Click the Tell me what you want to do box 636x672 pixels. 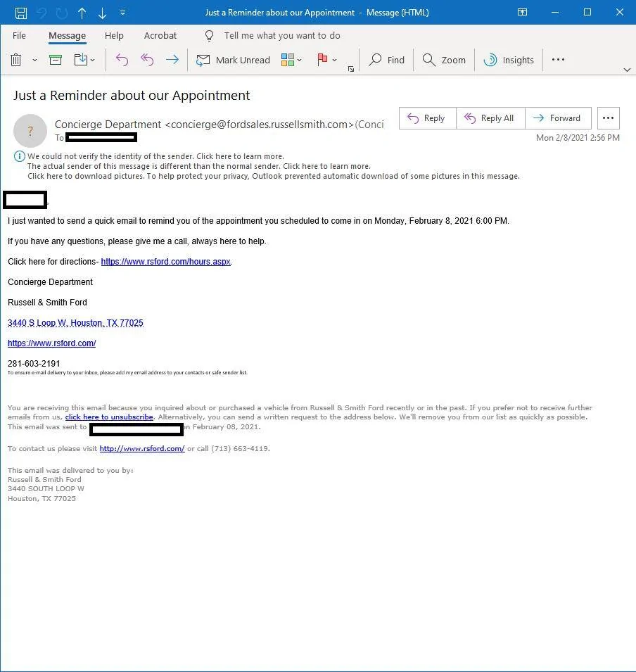pos(282,36)
